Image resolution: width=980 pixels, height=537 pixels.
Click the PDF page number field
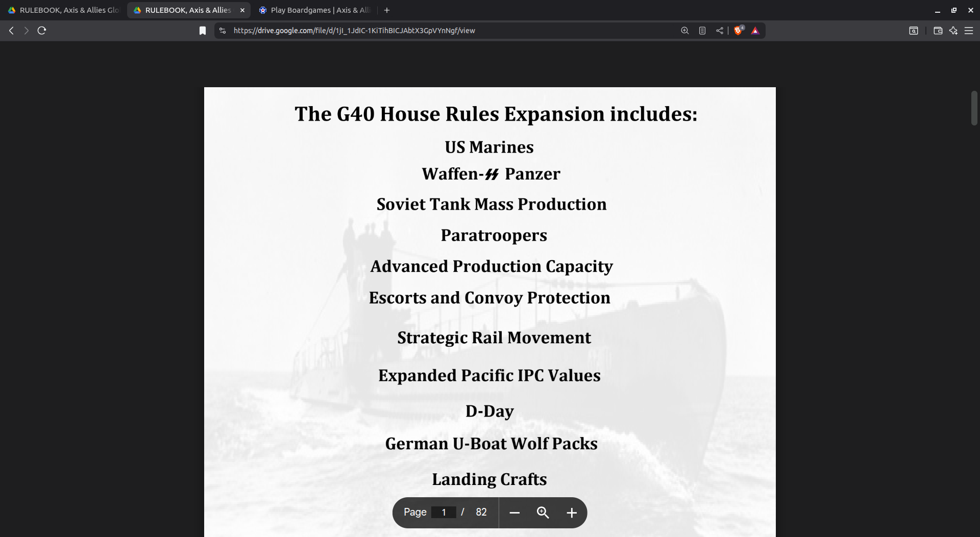click(444, 513)
